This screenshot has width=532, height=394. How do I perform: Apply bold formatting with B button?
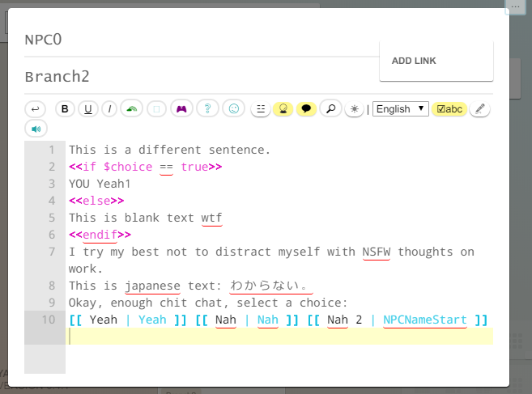65,109
